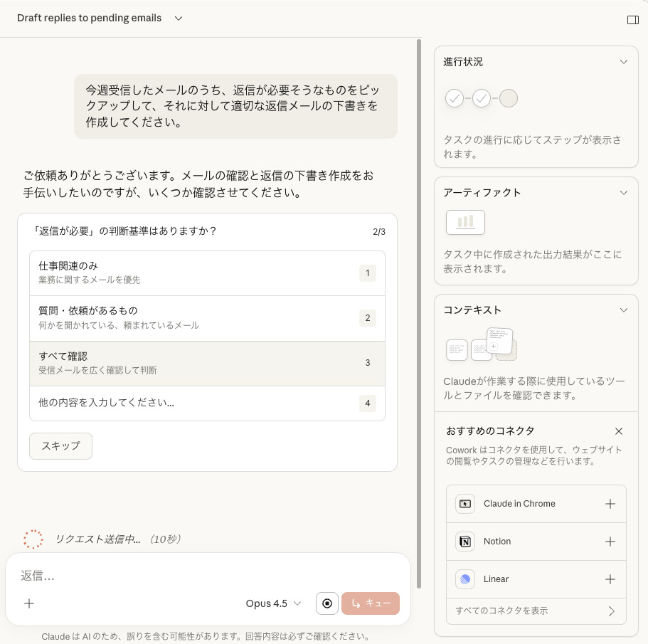Add Linear using its plus icon
The image size is (648, 644).
pyautogui.click(x=610, y=579)
